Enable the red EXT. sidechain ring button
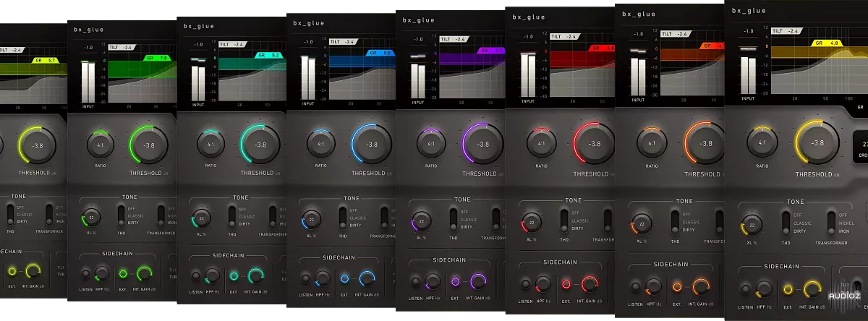Viewport: 868px width, 321px height. [566, 284]
